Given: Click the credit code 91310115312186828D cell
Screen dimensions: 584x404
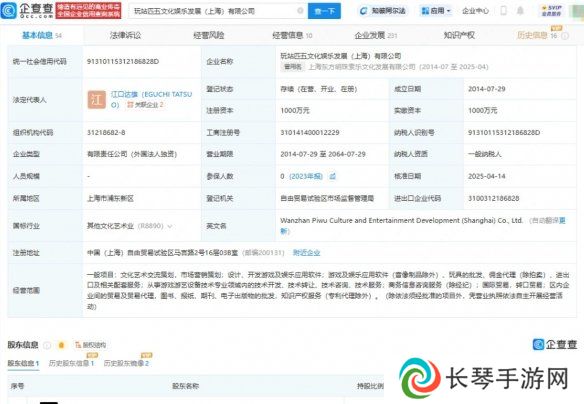Looking at the screenshot, I should 123,61.
